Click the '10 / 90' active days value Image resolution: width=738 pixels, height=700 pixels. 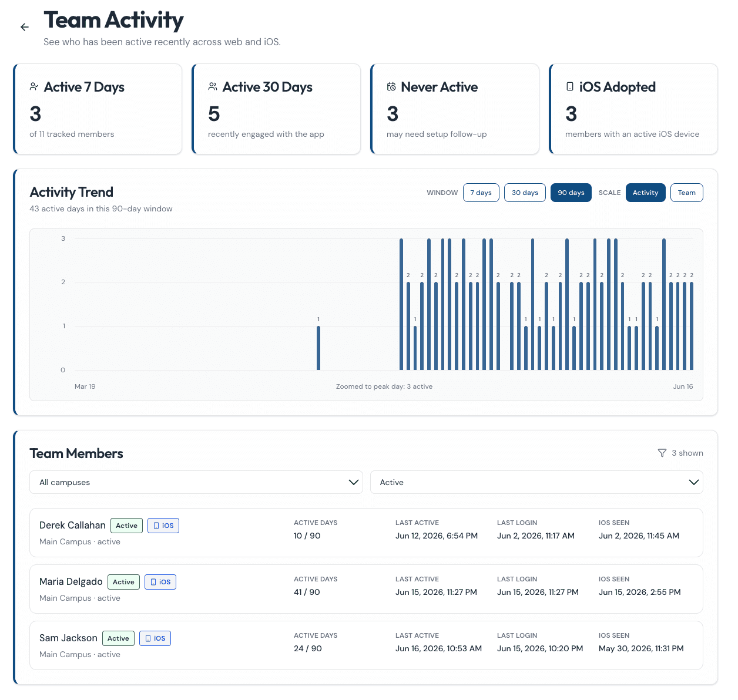point(307,536)
